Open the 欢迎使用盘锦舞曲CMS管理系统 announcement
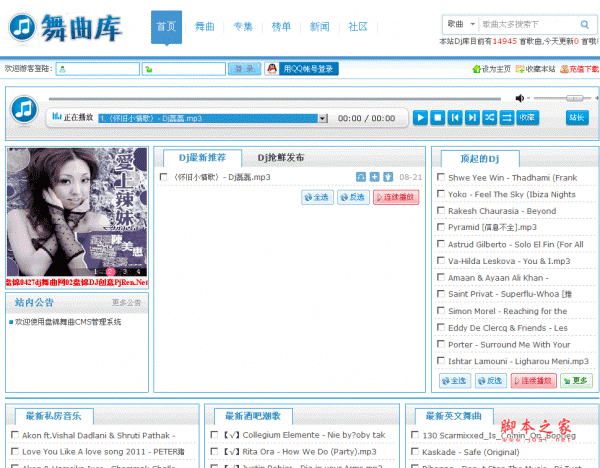The image size is (600, 468). coord(68,322)
